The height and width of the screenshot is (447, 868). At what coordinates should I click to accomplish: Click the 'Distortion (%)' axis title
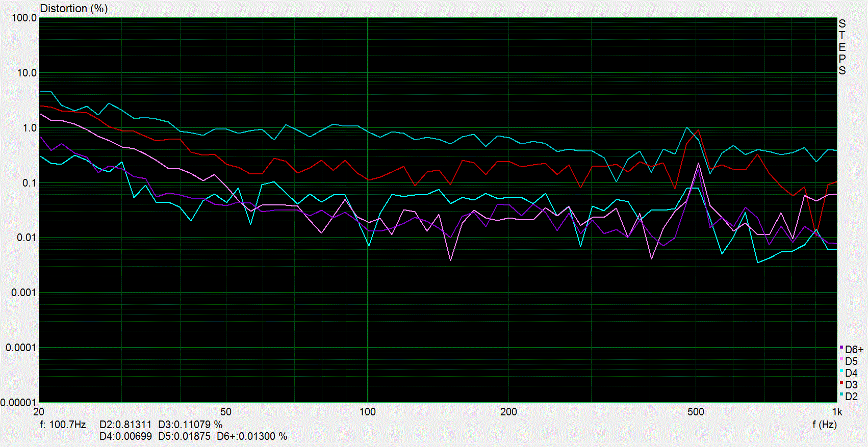(x=74, y=8)
